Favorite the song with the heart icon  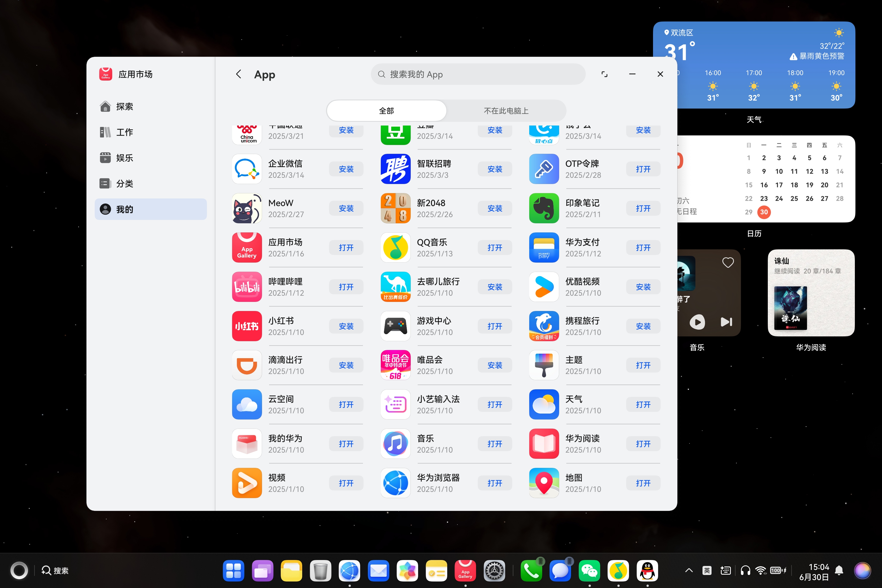728,263
